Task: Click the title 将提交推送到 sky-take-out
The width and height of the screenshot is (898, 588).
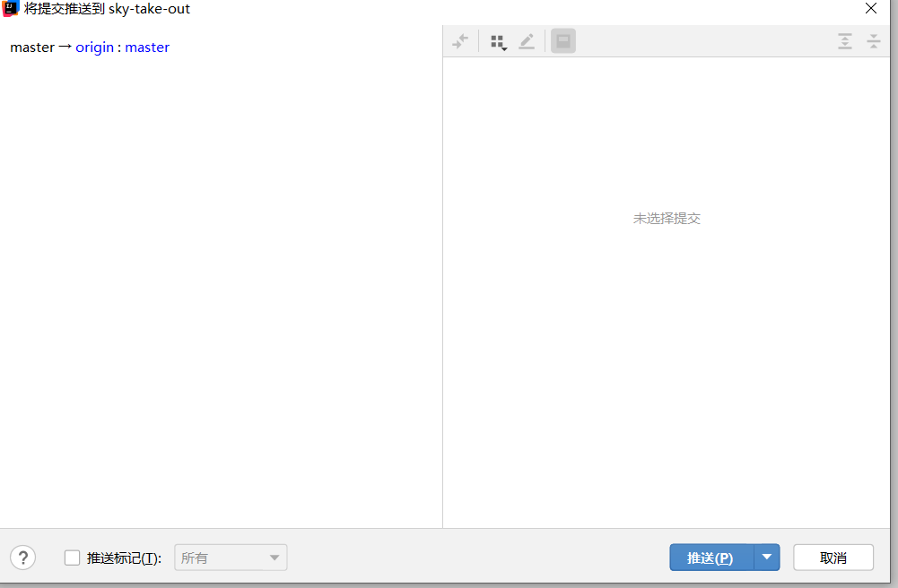Action: coord(107,9)
